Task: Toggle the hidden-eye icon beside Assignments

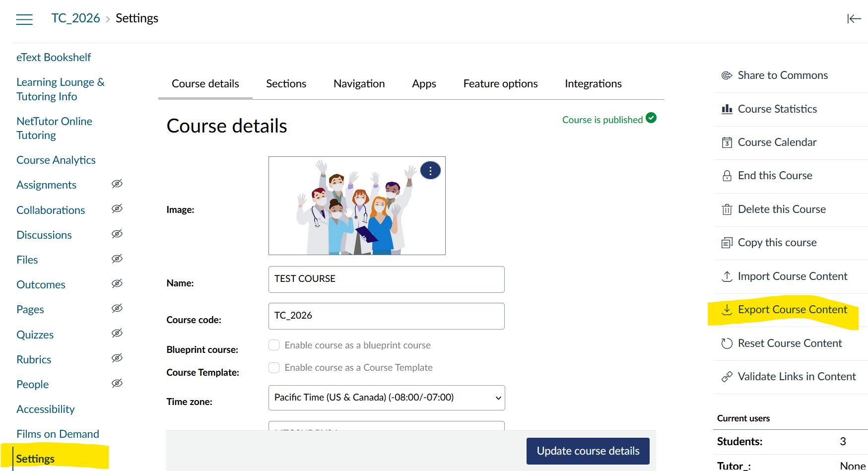Action: pos(117,184)
